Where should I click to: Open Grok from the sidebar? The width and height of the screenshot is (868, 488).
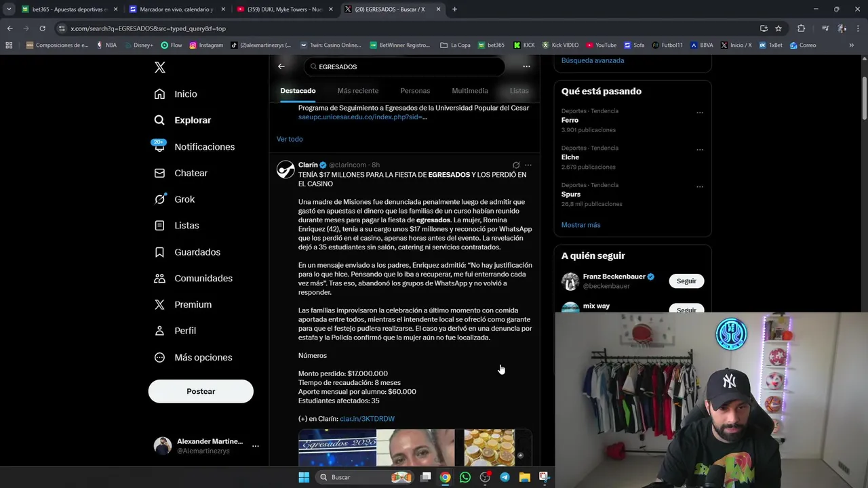click(x=174, y=199)
